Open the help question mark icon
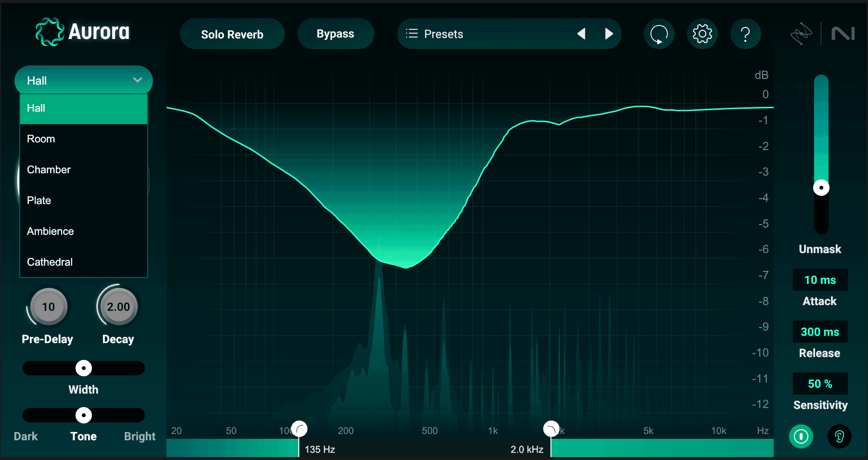This screenshot has height=460, width=868. [x=745, y=34]
